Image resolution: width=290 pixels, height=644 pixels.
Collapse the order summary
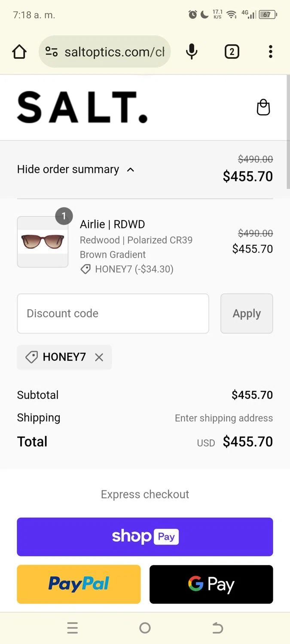[x=76, y=170]
